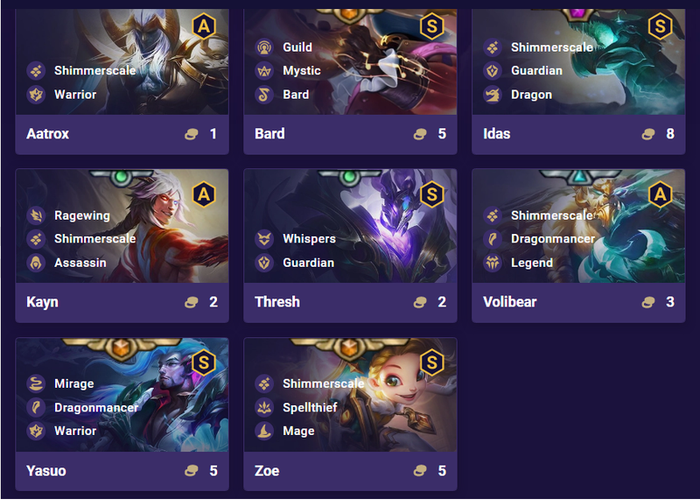Open the Kayn champion portrait

122,226
